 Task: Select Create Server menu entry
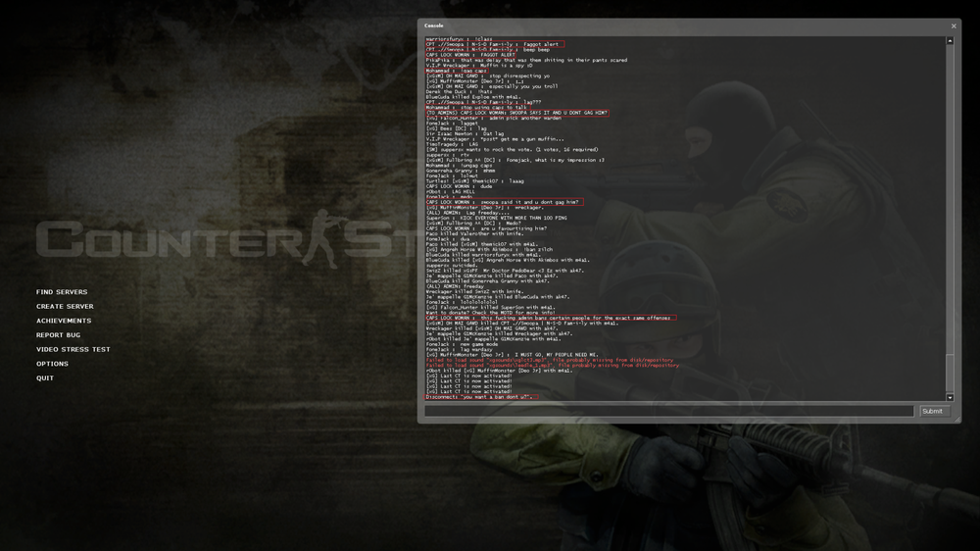coord(65,307)
